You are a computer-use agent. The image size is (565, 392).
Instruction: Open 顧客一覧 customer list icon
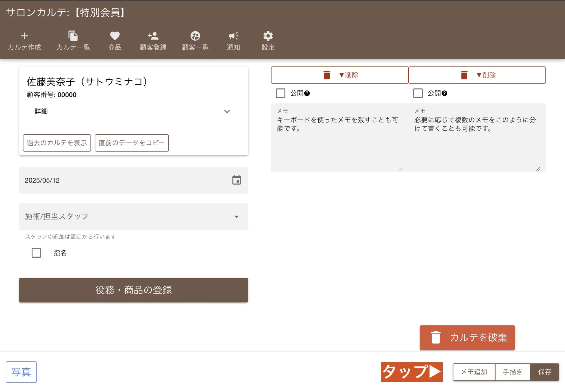tap(195, 41)
